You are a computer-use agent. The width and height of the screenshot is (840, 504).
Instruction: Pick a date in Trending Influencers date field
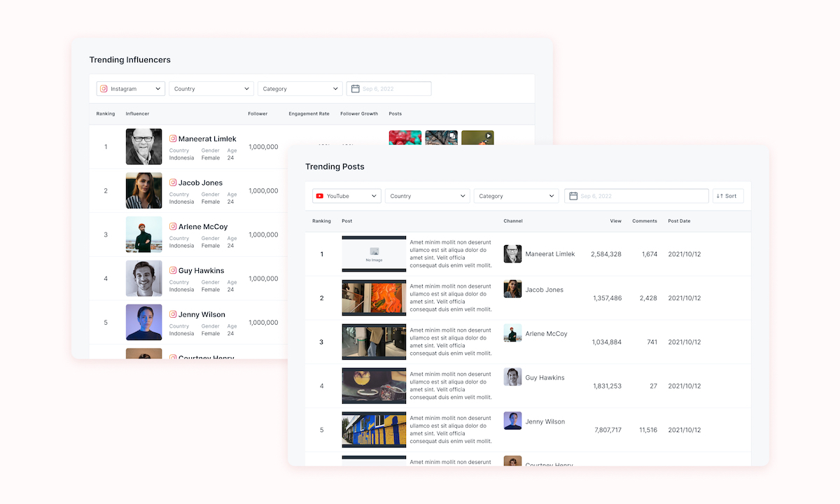pyautogui.click(x=388, y=89)
